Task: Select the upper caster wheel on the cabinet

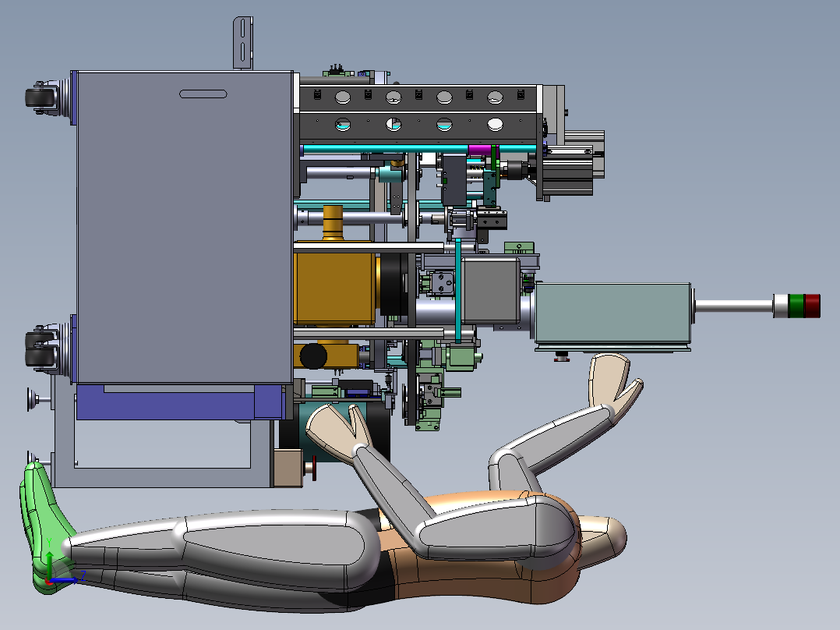Action: click(x=39, y=98)
